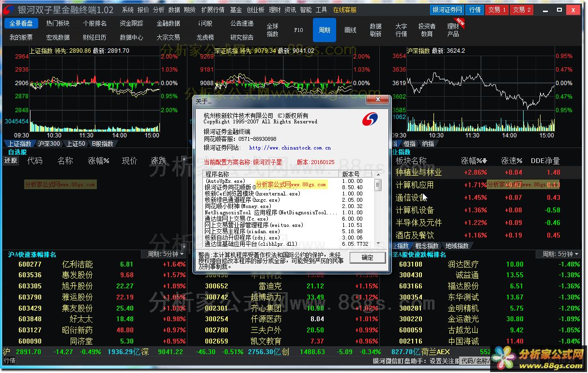The image size is (588, 373).
Task: Select the 亿利洁能 600277 stock row
Action: (x=95, y=264)
